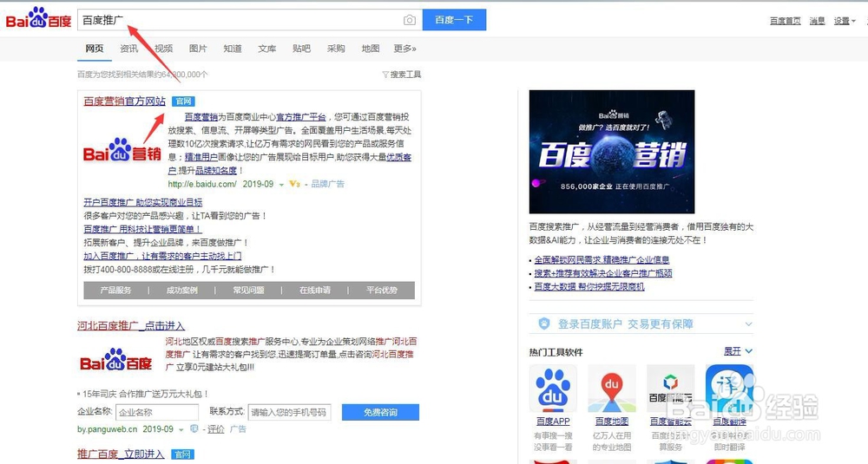Open the 更多» tab menu
868x464 pixels.
pyautogui.click(x=404, y=49)
